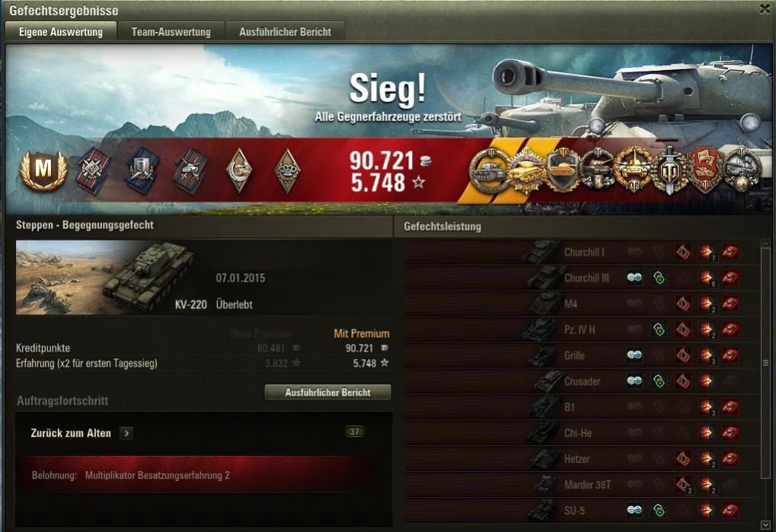
Task: Click the destroyed icon in the Churchill I row
Action: 730,252
